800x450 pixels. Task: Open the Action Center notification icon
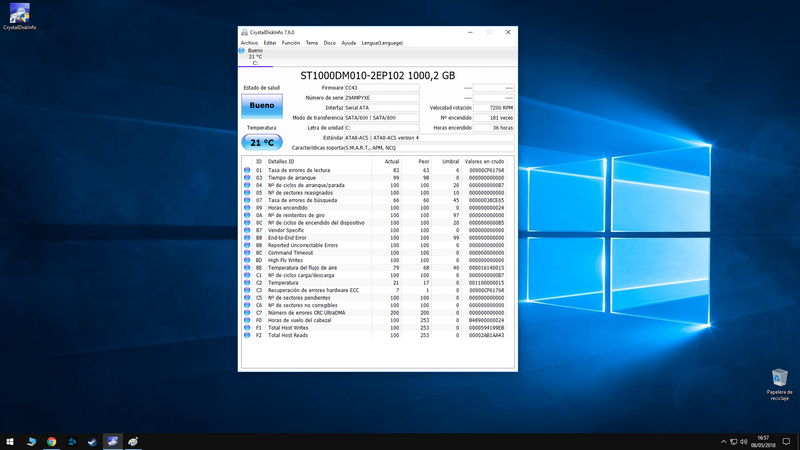[x=786, y=442]
